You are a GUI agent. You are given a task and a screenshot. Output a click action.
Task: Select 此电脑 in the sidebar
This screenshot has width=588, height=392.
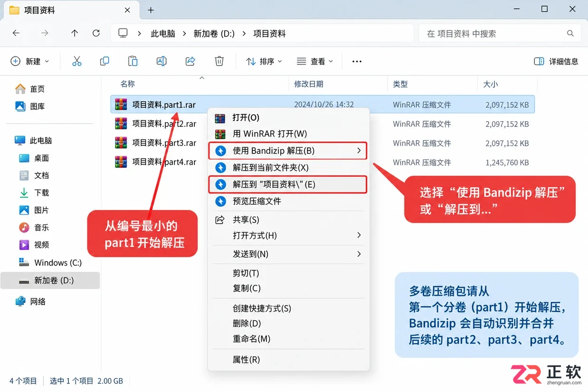34,141
